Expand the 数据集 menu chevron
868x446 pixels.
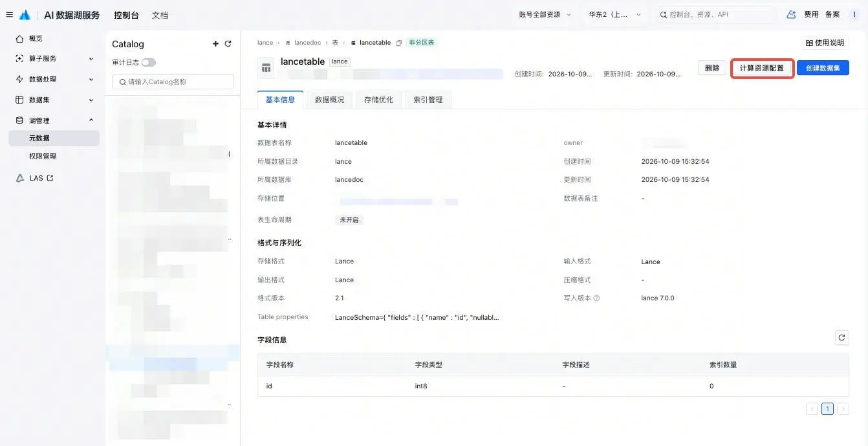coord(91,100)
